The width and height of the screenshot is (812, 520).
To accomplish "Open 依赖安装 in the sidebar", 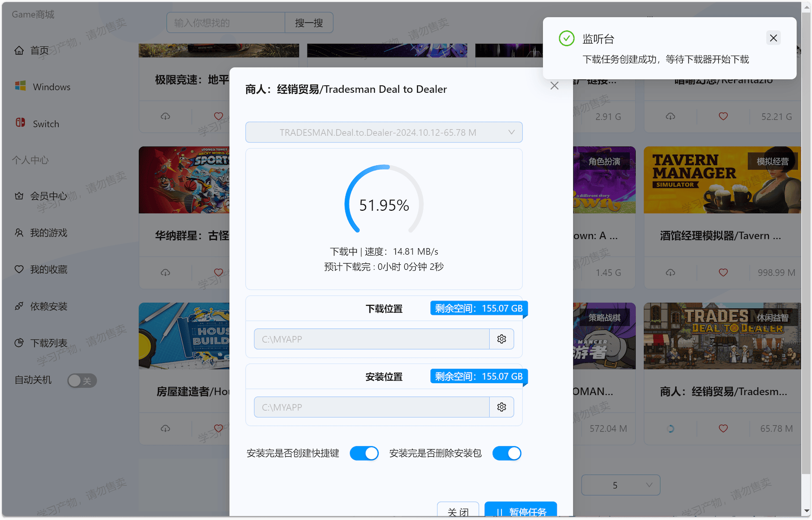I will click(x=48, y=306).
